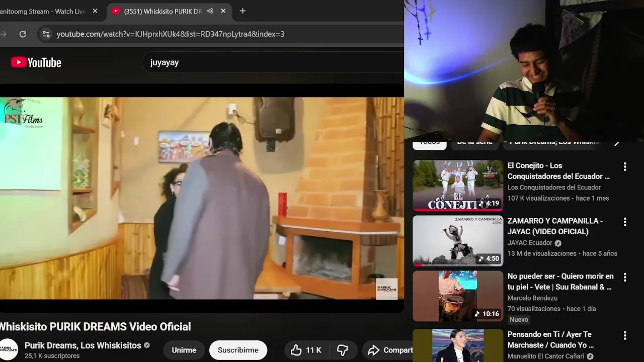Open ZAMARRO Y CAMPANILLA thumbnail
The height and width of the screenshot is (362, 644).
coord(458,241)
